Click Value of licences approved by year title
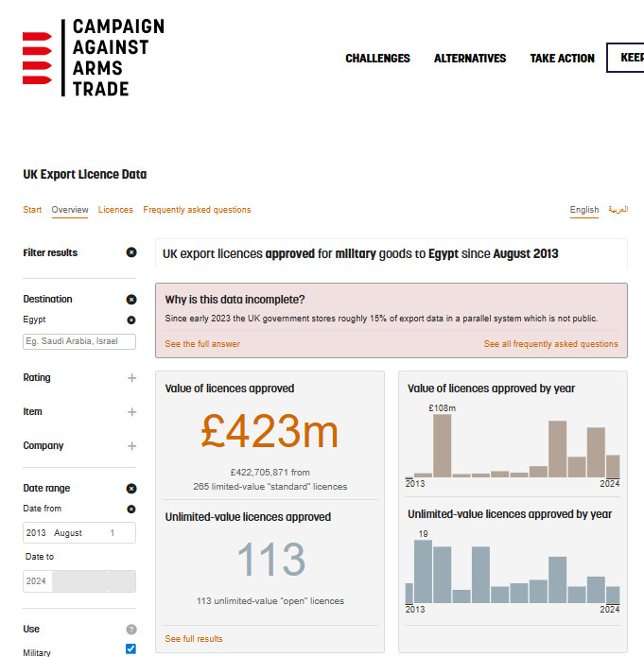The image size is (644, 657). coord(491,389)
